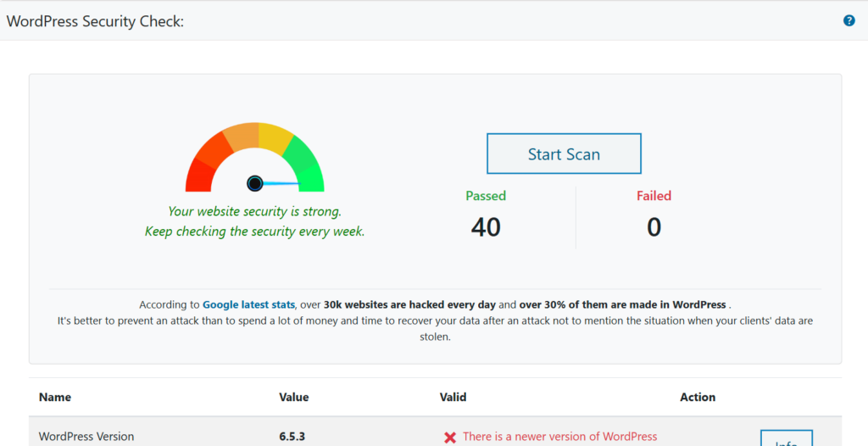Click the light orange gauge segment
The image size is (868, 446).
[240, 137]
